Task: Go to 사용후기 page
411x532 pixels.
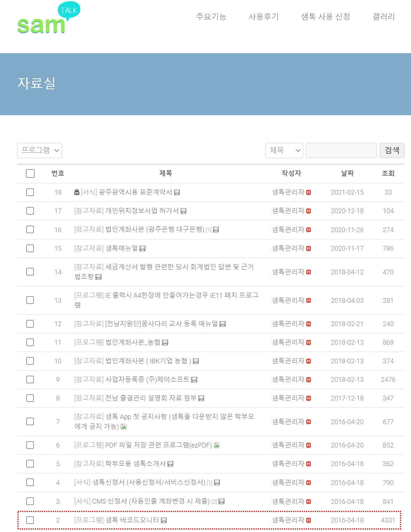Action: (x=264, y=17)
